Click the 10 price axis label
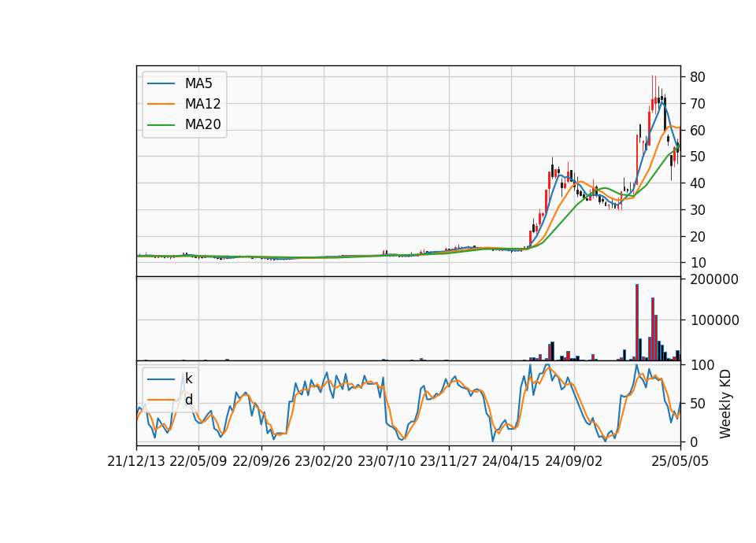Viewport: 756px width, 543px height. pos(698,263)
